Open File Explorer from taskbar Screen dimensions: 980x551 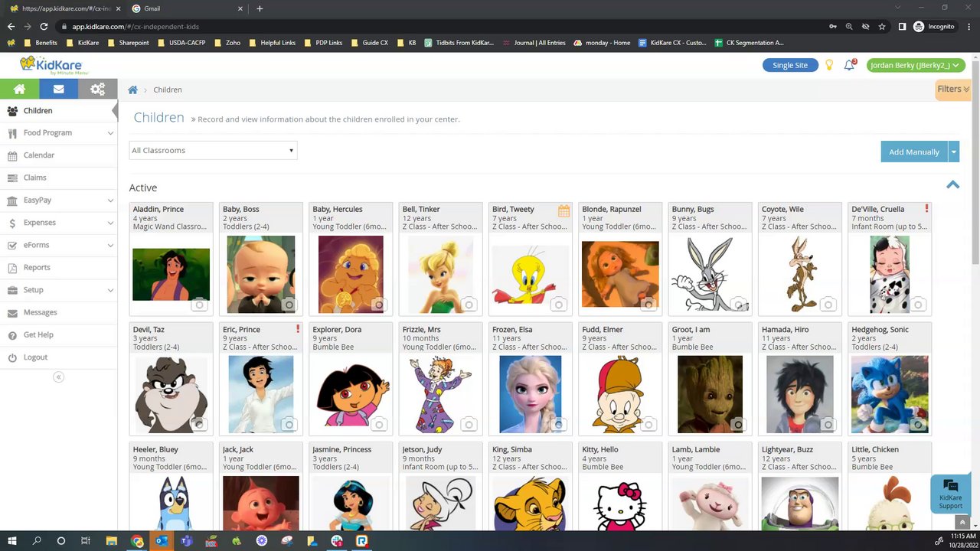pyautogui.click(x=111, y=540)
